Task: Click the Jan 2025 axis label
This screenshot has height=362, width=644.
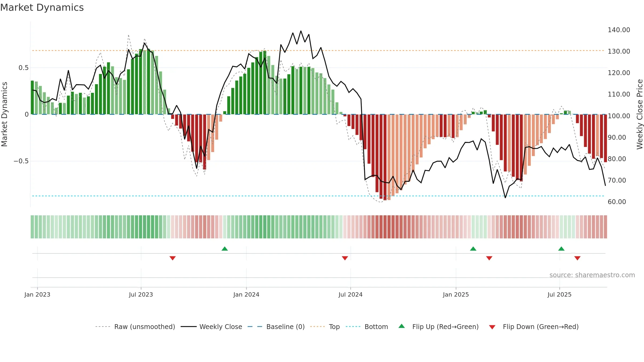Action: coord(456,294)
